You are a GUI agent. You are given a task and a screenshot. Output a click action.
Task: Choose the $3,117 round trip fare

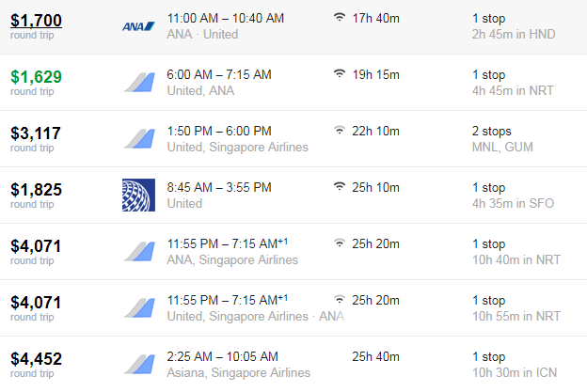[x=36, y=133]
